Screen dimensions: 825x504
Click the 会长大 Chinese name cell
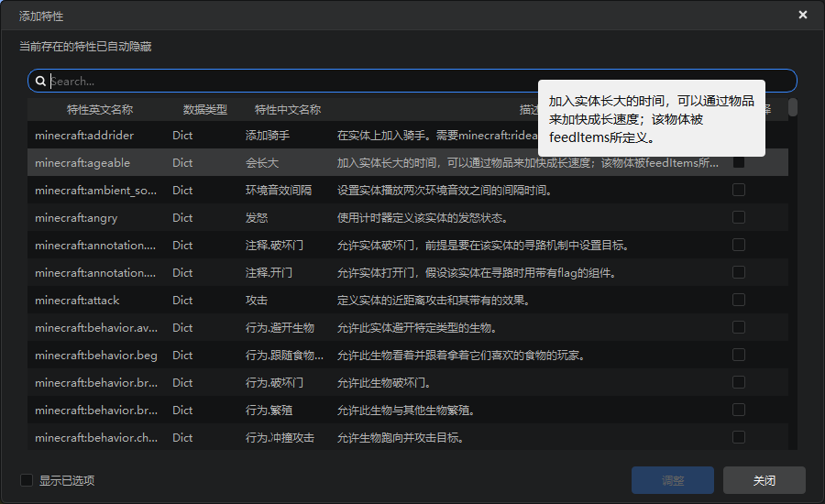(x=262, y=162)
